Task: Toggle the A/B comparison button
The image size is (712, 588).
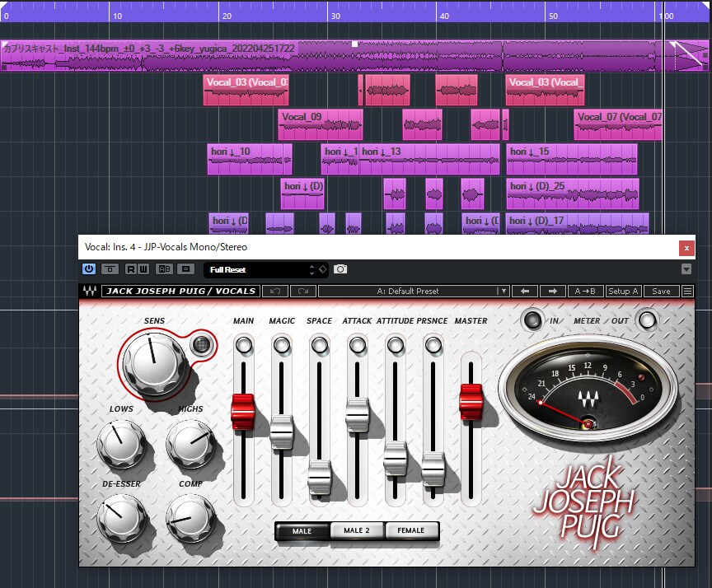Action: (164, 269)
